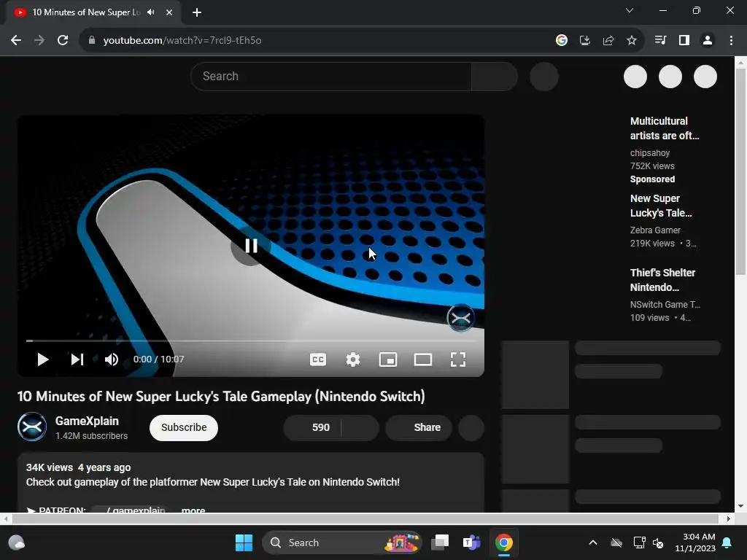Click horizontal page scrollbar
Viewport: 747px width, 560px height.
pos(365,518)
